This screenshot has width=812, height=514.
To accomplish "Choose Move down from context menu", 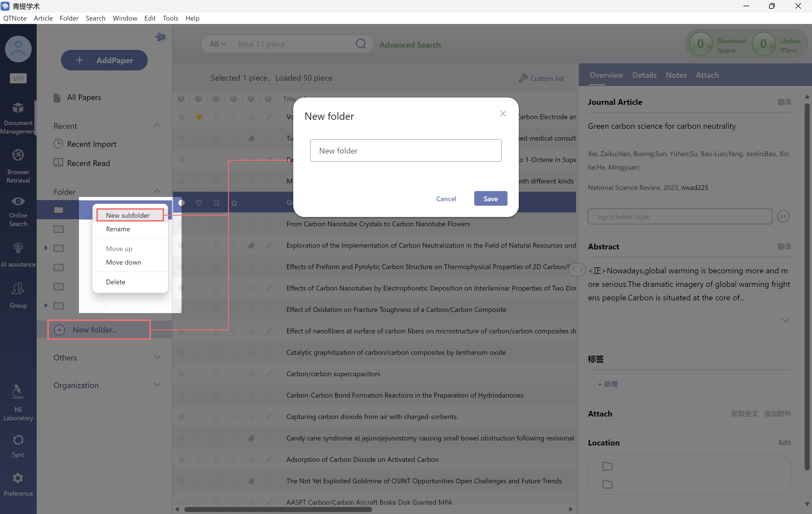I will tap(130, 262).
